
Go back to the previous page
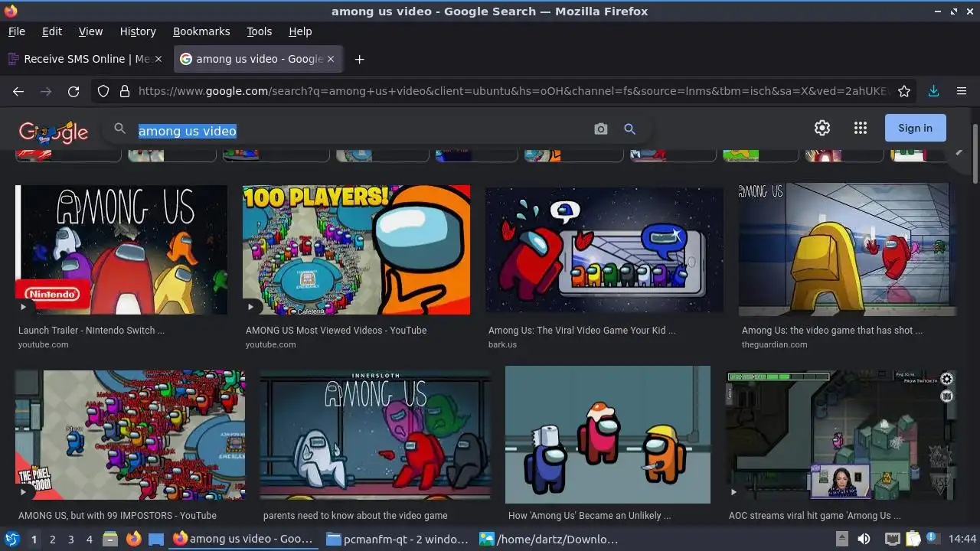point(18,91)
